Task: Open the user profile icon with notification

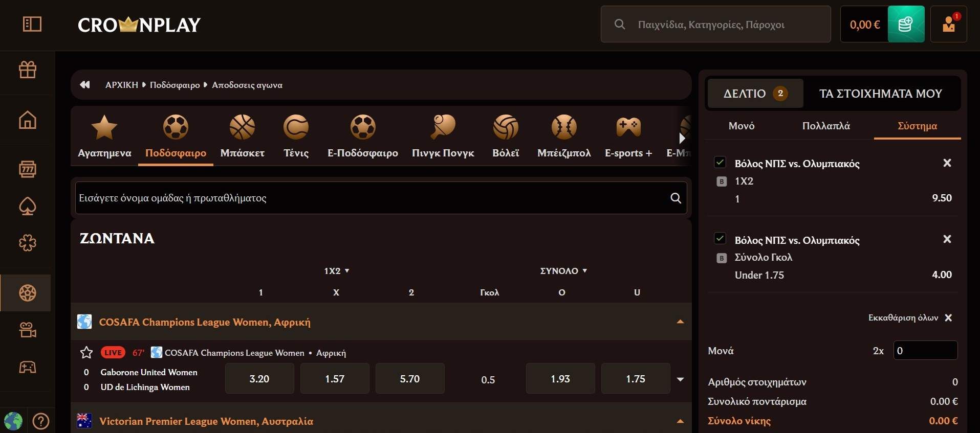Action: (949, 24)
